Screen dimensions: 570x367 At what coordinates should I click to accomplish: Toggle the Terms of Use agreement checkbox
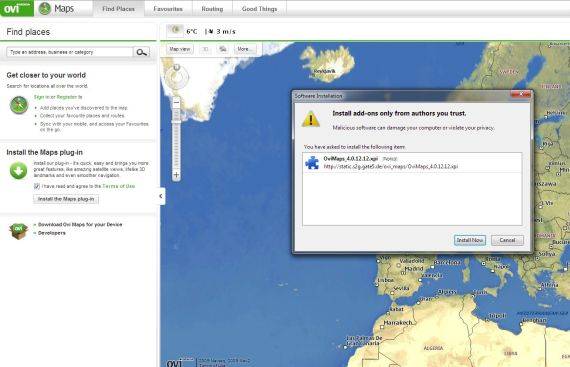click(37, 186)
